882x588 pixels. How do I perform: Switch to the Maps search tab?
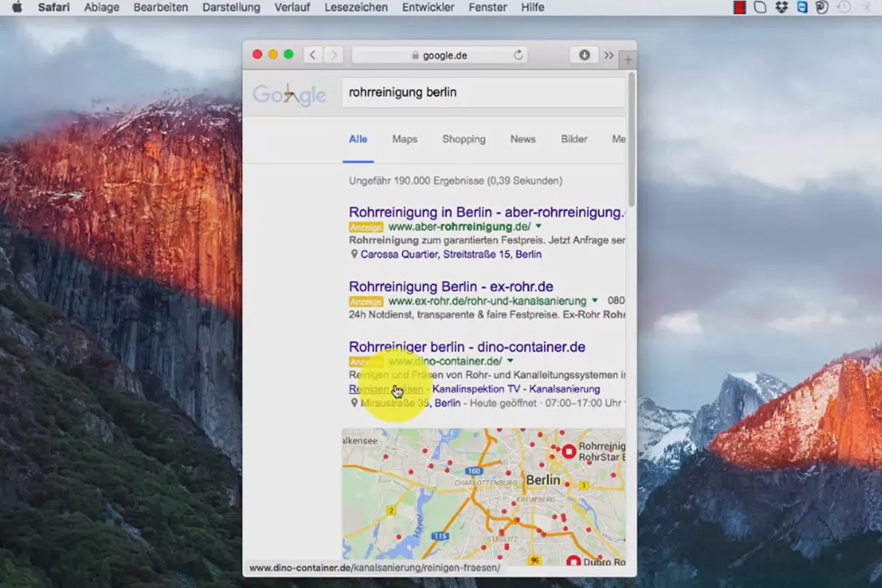[404, 139]
